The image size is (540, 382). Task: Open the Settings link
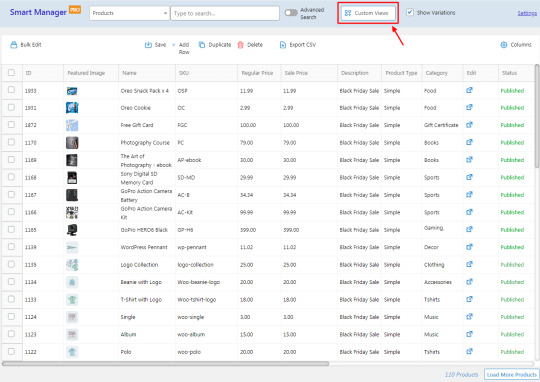[527, 13]
